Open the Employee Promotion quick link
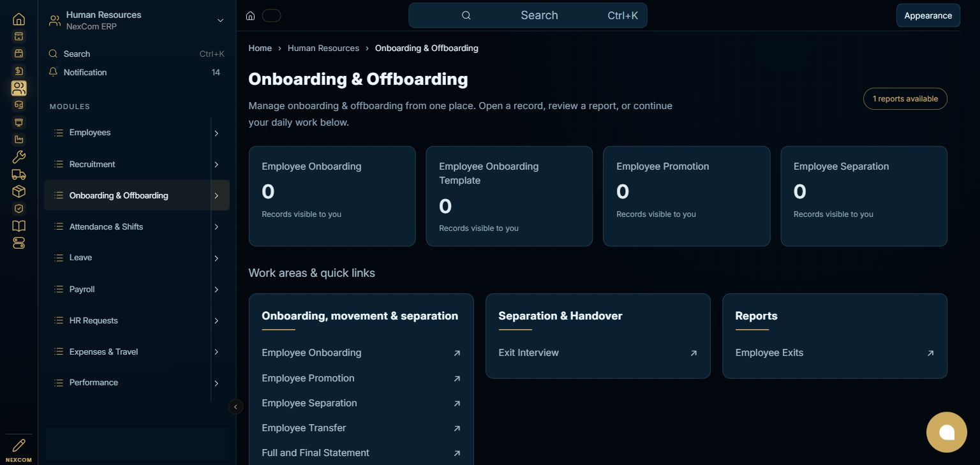 pos(361,378)
